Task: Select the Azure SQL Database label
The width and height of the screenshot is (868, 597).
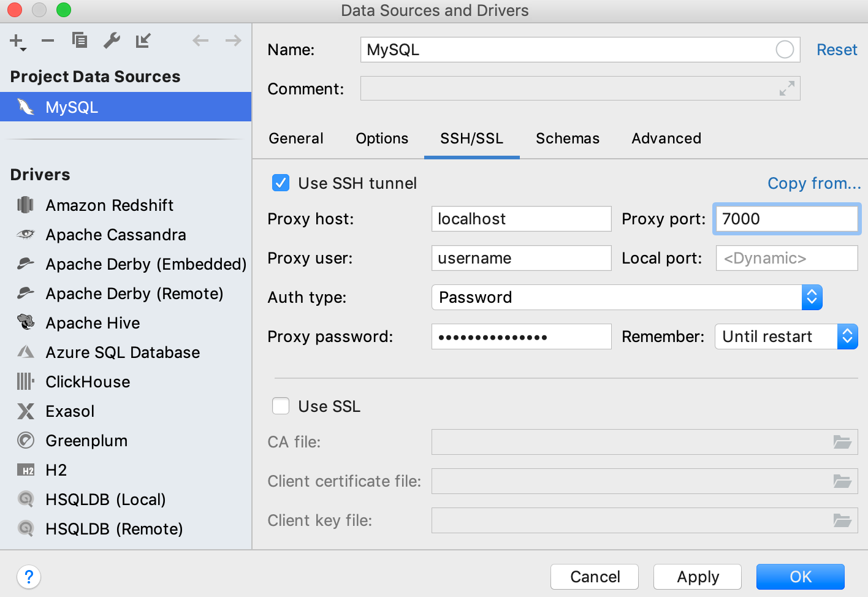Action: point(123,352)
